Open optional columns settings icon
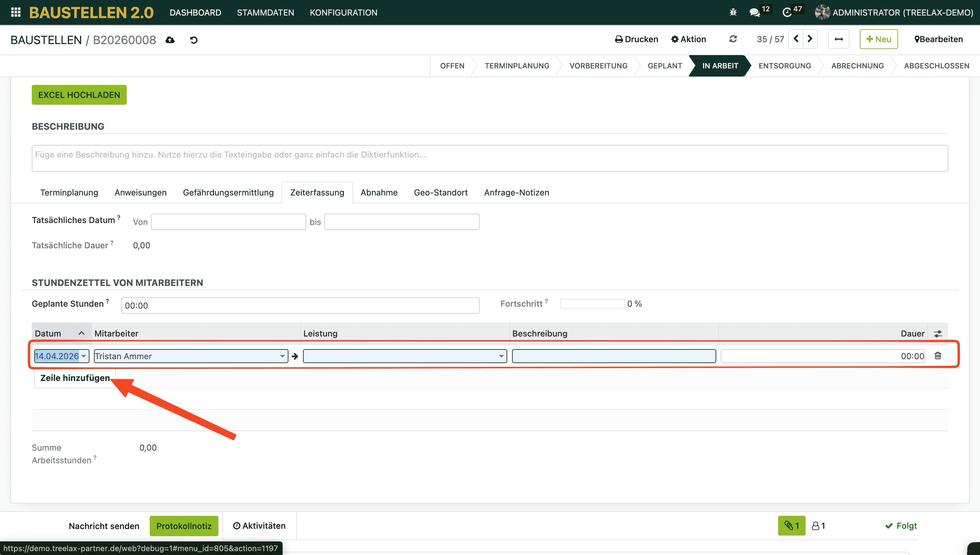This screenshot has width=980, height=555. tap(938, 334)
